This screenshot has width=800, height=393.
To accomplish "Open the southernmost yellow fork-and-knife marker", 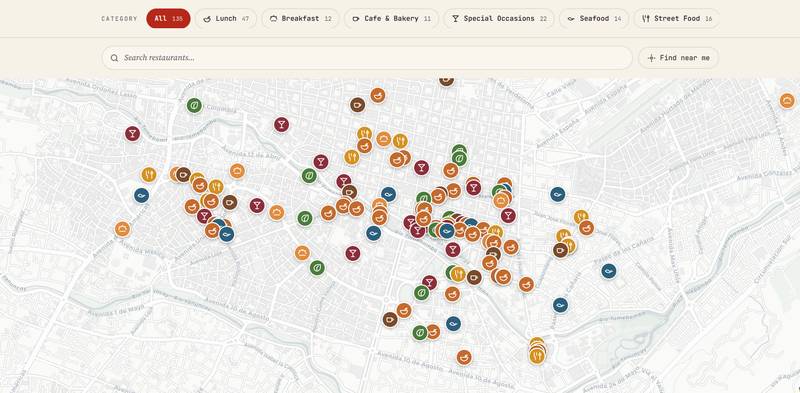I will click(x=537, y=356).
